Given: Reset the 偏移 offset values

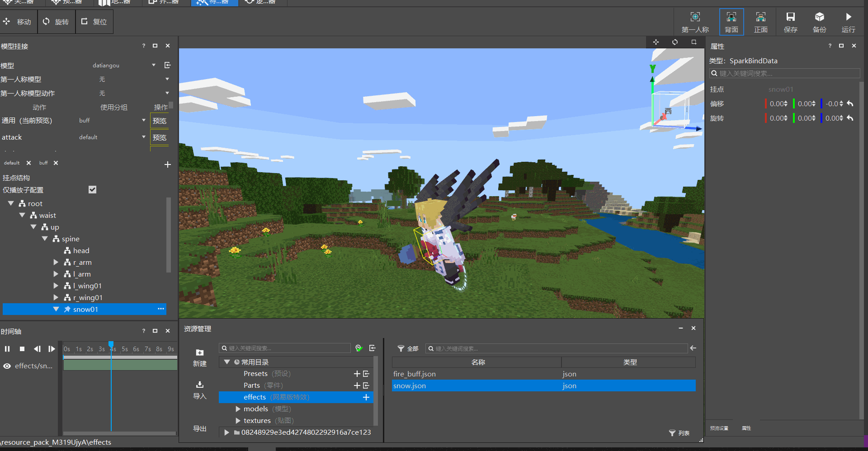Looking at the screenshot, I should [x=850, y=103].
